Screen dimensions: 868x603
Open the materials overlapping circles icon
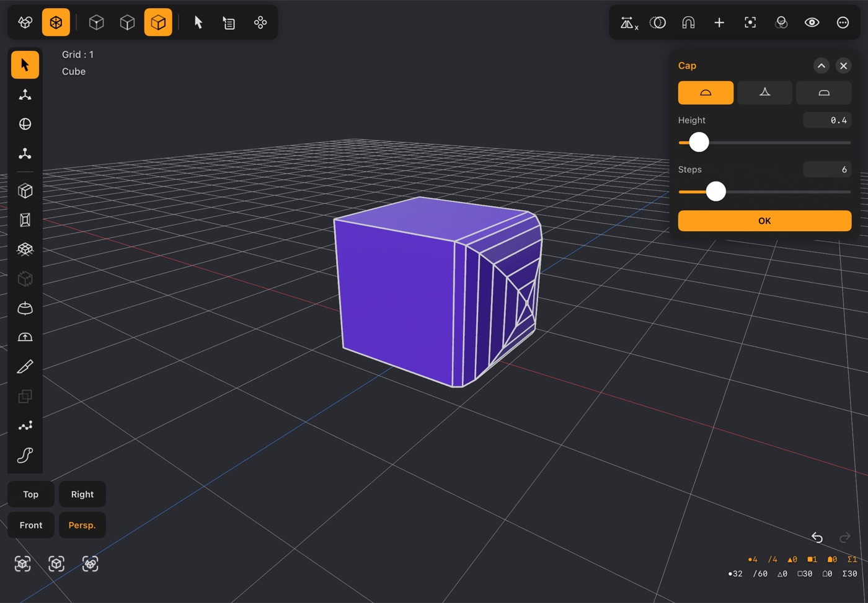point(781,22)
